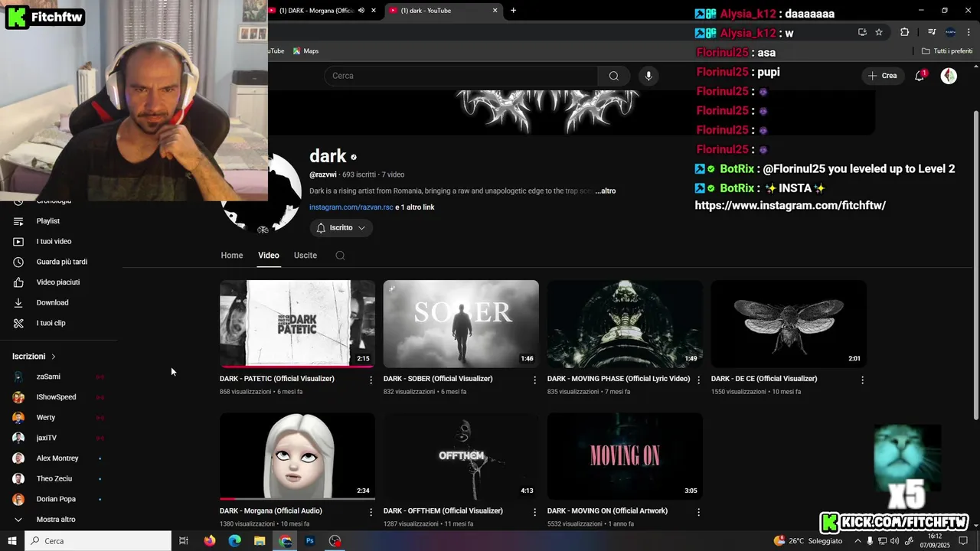Open the YouTube account avatar menu
The image size is (980, 551).
pyautogui.click(x=949, y=76)
